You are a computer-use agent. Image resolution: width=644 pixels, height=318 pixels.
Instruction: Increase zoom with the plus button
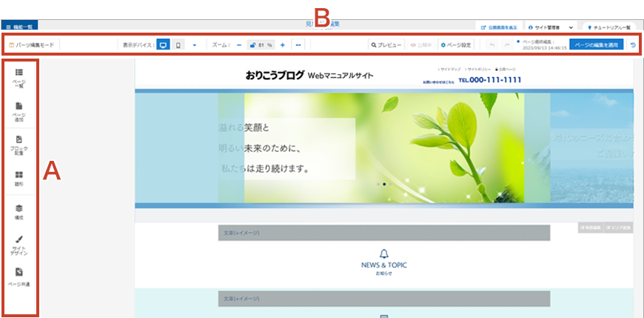pyautogui.click(x=283, y=45)
